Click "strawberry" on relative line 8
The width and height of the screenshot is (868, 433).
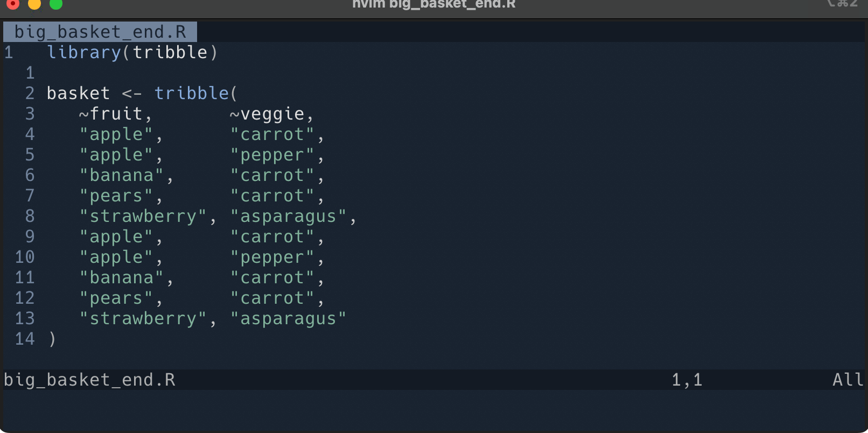[x=143, y=216]
